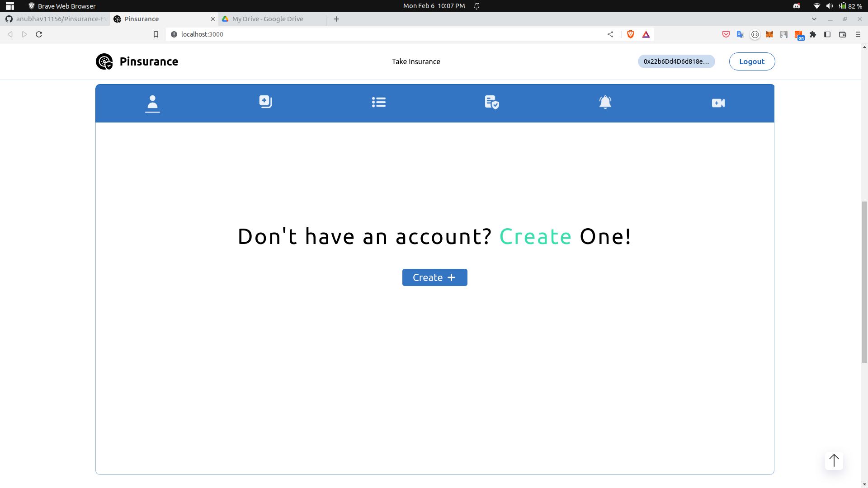
Task: Bookmark this page using the bookmark icon
Action: 156,34
